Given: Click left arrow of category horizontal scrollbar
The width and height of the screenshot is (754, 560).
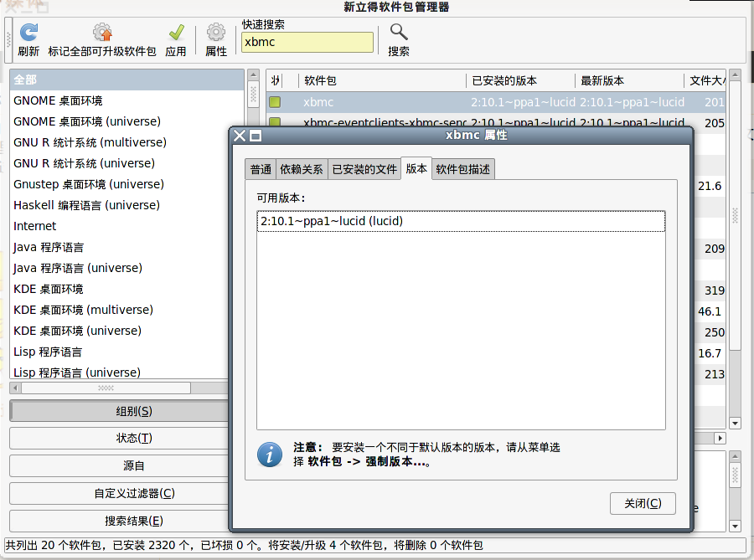Looking at the screenshot, I should tap(15, 388).
